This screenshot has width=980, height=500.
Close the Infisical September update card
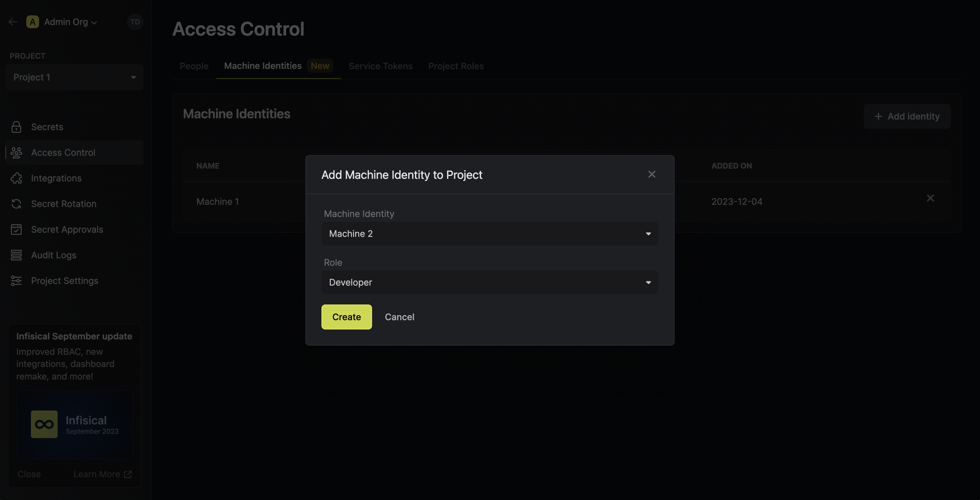(29, 474)
